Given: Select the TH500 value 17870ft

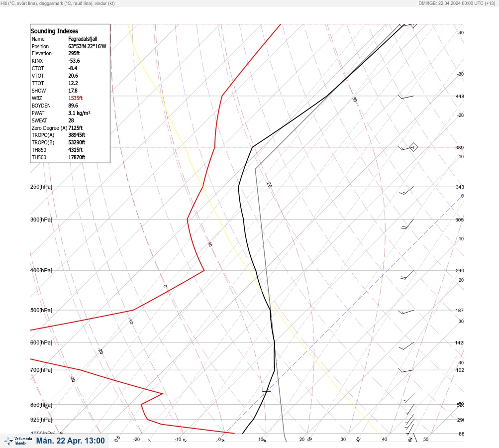Looking at the screenshot, I should (x=77, y=158).
